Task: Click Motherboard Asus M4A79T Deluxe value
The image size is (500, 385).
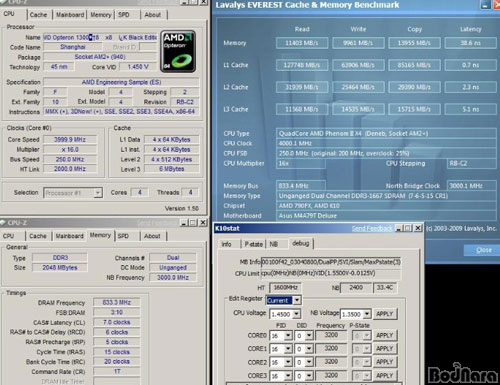Action: (386, 216)
